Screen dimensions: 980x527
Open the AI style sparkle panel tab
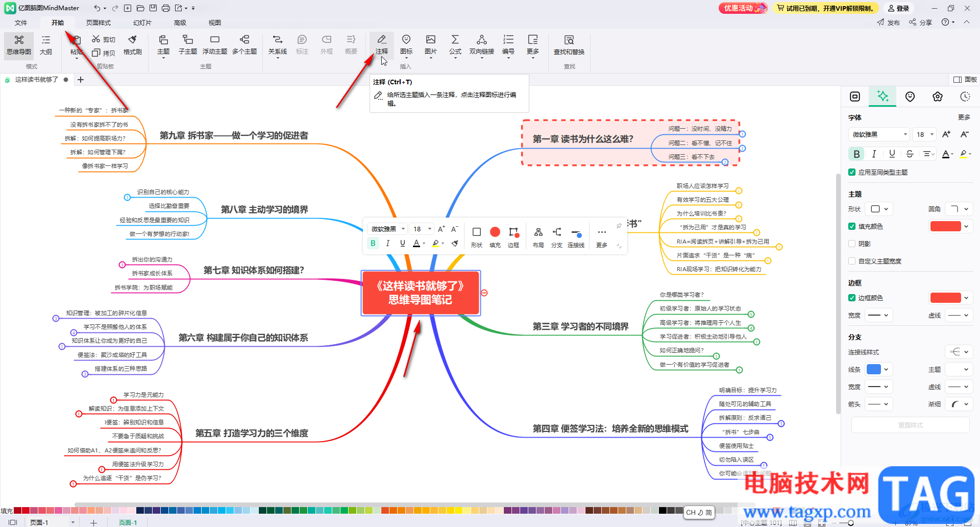tap(883, 96)
